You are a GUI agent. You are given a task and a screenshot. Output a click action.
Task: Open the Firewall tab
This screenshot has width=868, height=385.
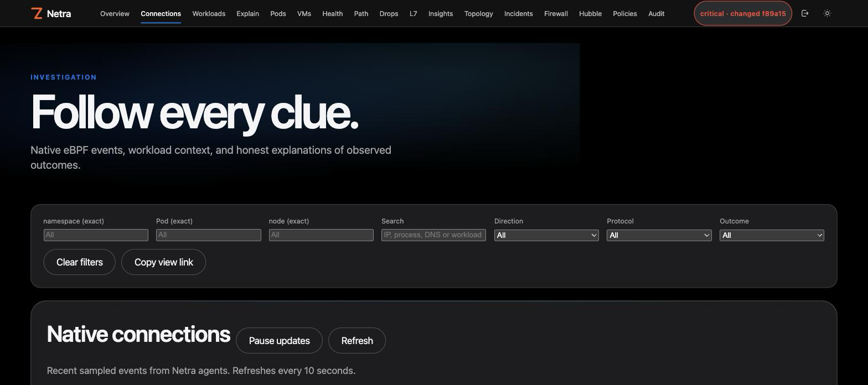pyautogui.click(x=556, y=13)
